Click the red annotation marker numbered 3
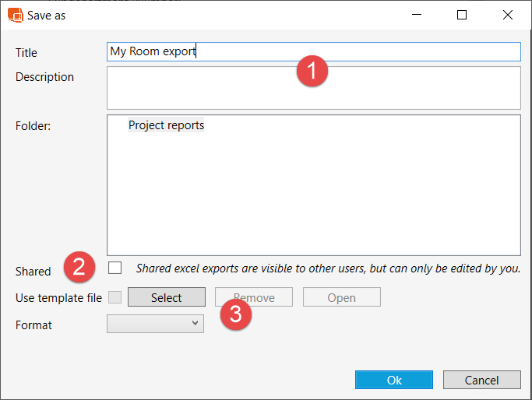 [x=237, y=316]
